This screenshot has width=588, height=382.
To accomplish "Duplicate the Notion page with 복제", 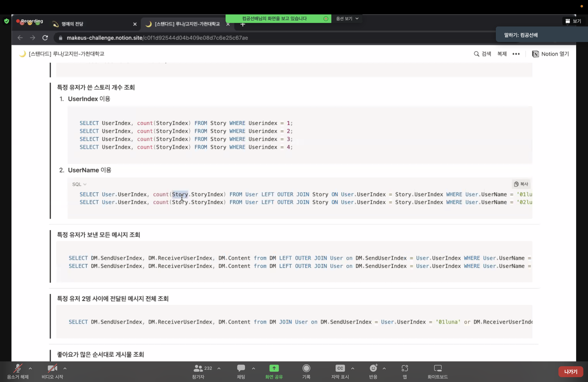I will coord(502,54).
